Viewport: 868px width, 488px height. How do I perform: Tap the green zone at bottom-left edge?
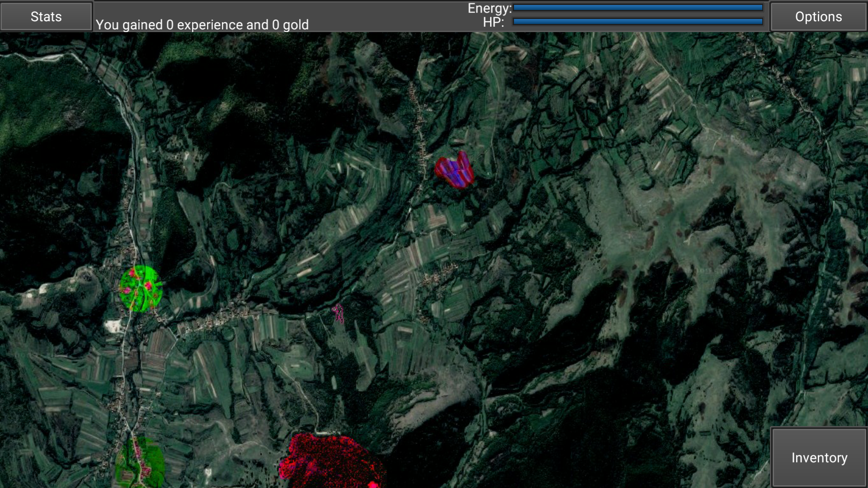140,462
